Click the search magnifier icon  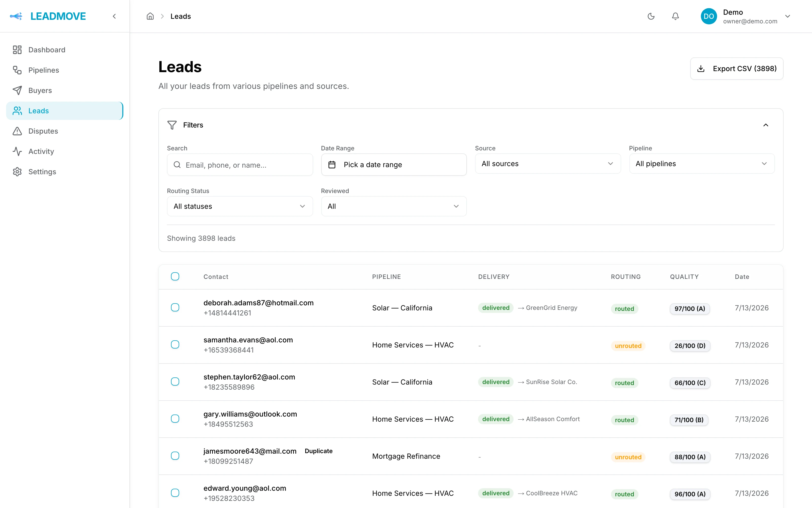[177, 165]
